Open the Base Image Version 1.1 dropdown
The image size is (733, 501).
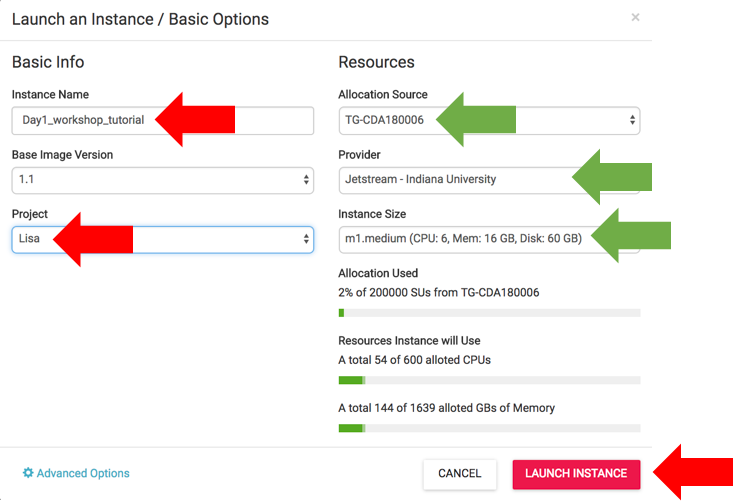pos(163,180)
